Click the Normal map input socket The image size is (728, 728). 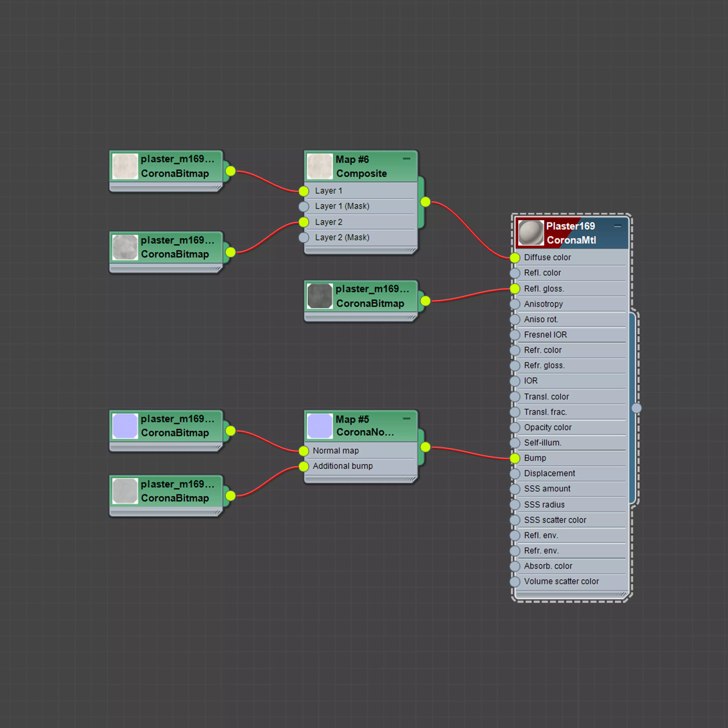(304, 451)
